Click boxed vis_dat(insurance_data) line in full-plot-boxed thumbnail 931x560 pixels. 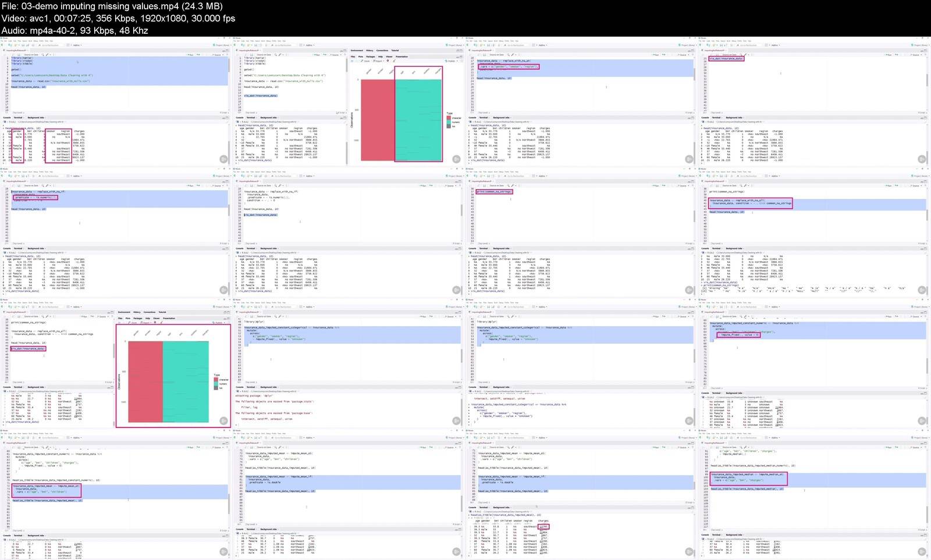(28, 348)
